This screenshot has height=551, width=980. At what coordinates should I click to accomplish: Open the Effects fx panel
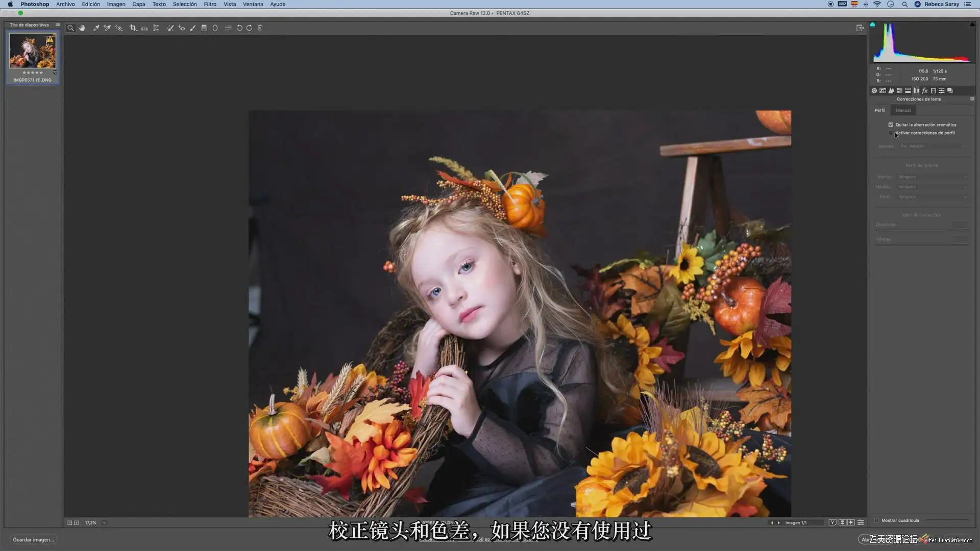pos(925,91)
